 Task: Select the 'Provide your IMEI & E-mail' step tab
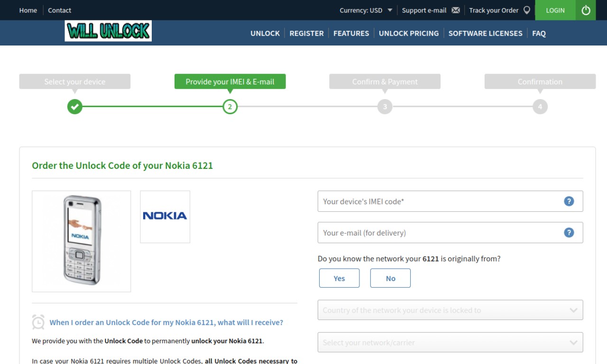click(230, 82)
